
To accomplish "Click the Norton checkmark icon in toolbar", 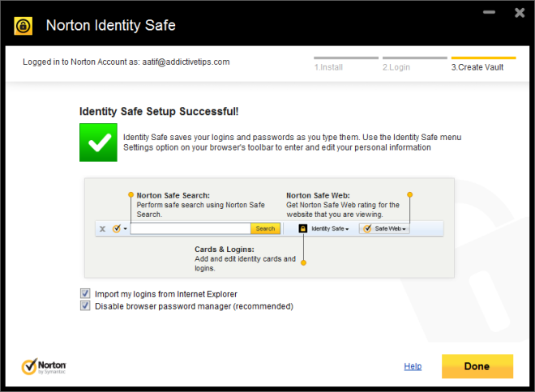I will tap(116, 229).
